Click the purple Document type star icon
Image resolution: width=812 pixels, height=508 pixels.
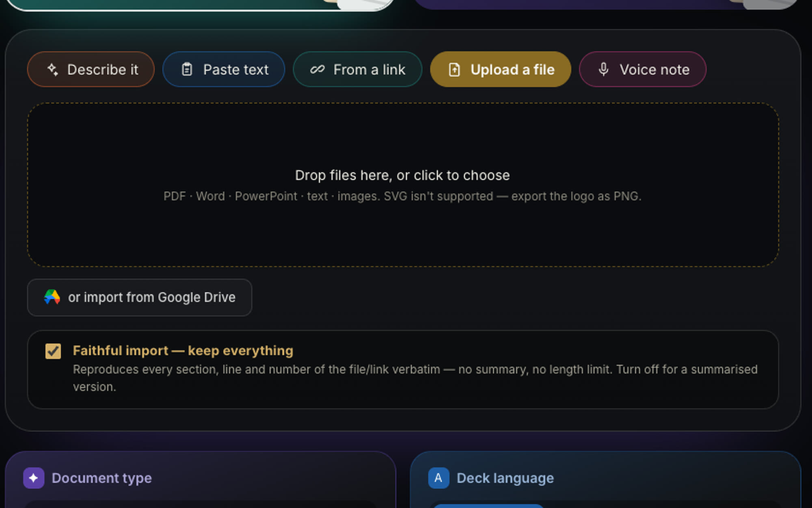(x=34, y=478)
